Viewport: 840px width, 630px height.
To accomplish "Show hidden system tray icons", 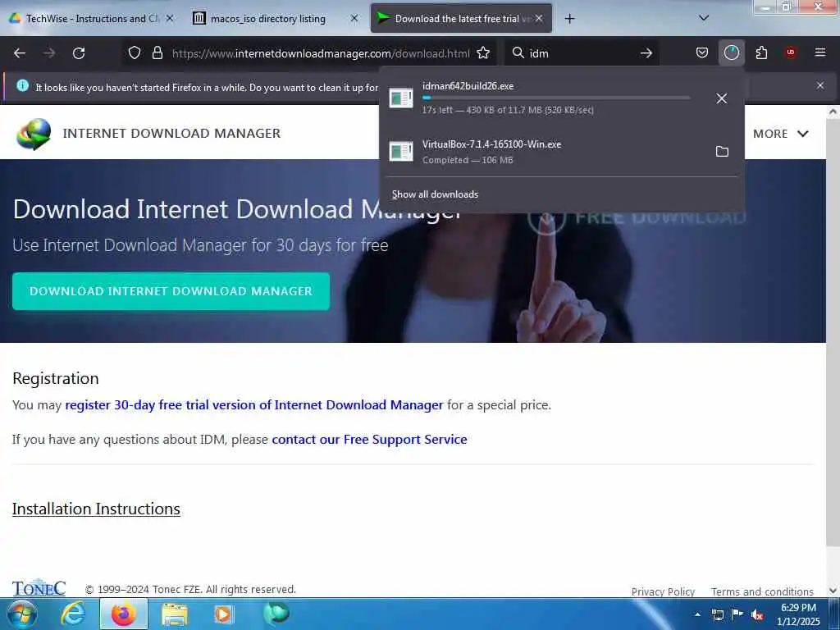I will (697, 614).
